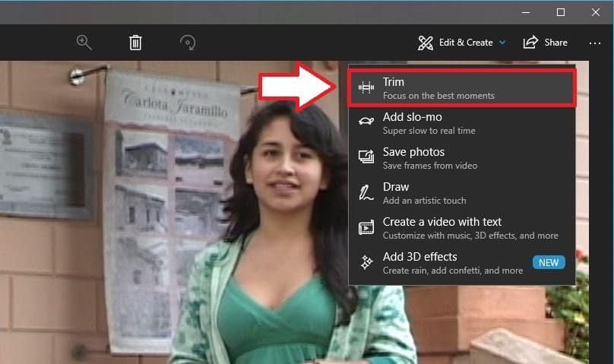Choose the Draw option
Image resolution: width=614 pixels, height=364 pixels.
point(462,192)
